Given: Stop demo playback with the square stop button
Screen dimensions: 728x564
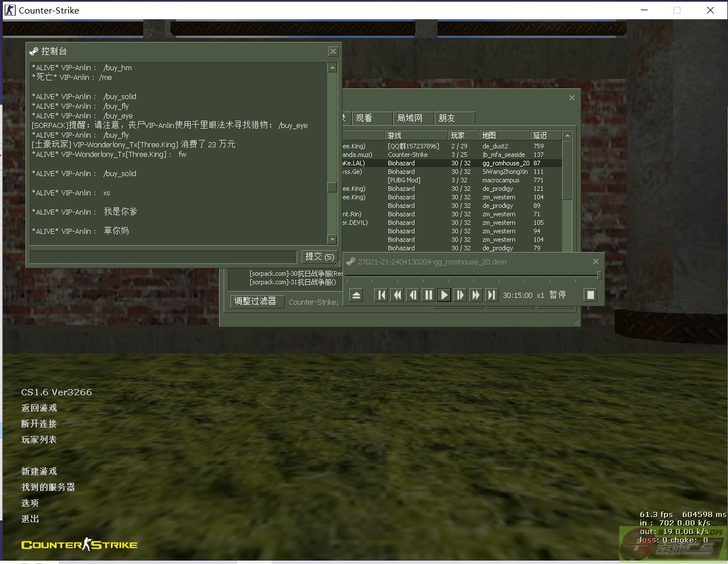Looking at the screenshot, I should pyautogui.click(x=590, y=295).
